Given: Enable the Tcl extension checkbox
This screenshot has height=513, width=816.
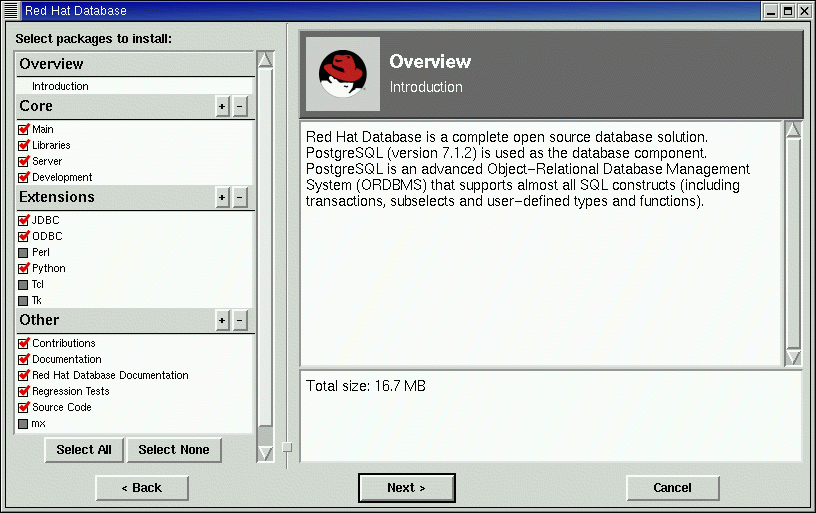Looking at the screenshot, I should [23, 285].
